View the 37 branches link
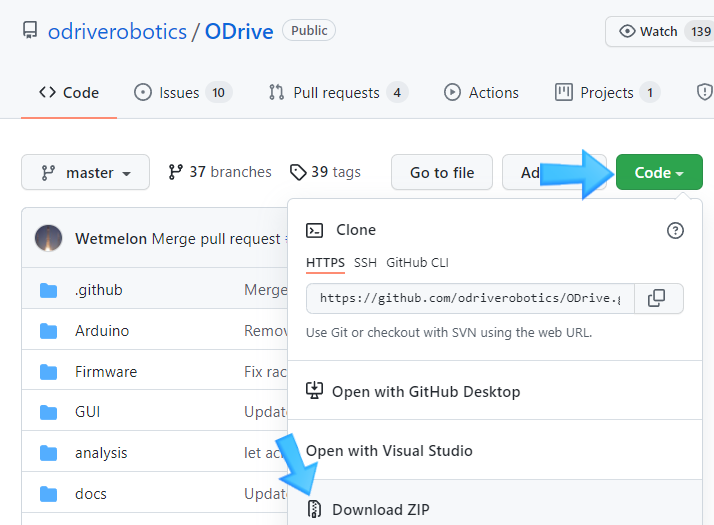Viewport: 714px width, 525px height. click(220, 172)
